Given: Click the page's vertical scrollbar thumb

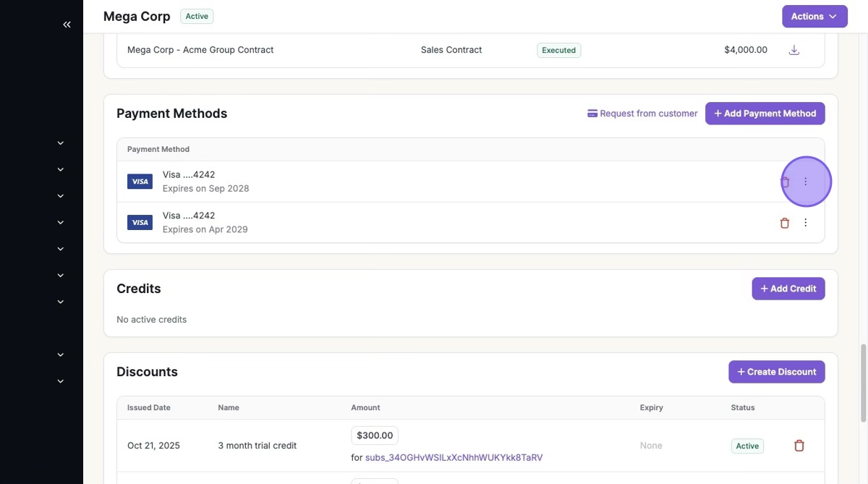Looking at the screenshot, I should click(x=863, y=383).
